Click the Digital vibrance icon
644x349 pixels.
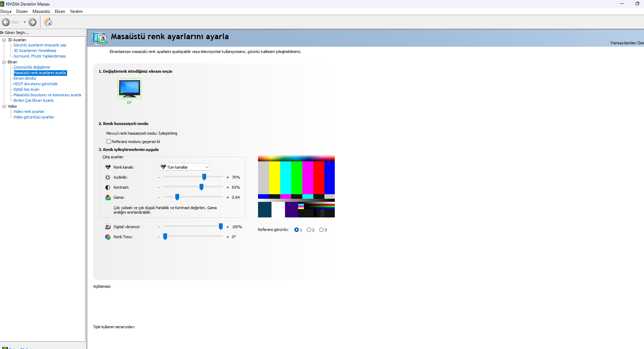pyautogui.click(x=108, y=227)
